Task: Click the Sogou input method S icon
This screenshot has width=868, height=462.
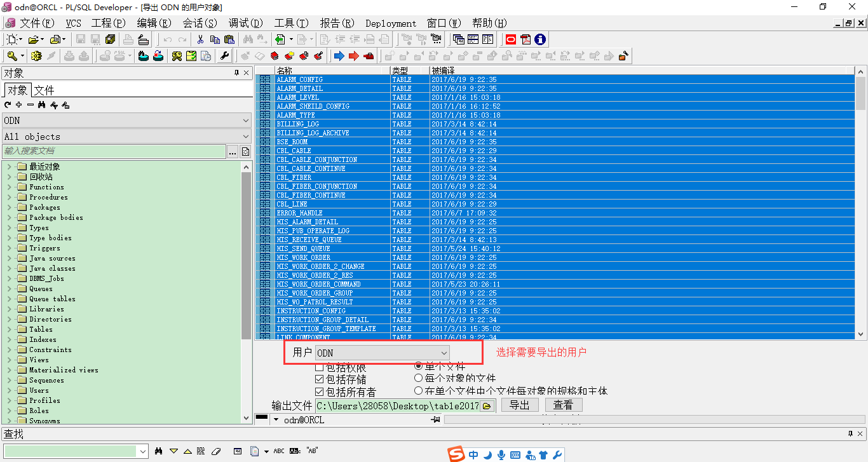Action: pyautogui.click(x=456, y=454)
